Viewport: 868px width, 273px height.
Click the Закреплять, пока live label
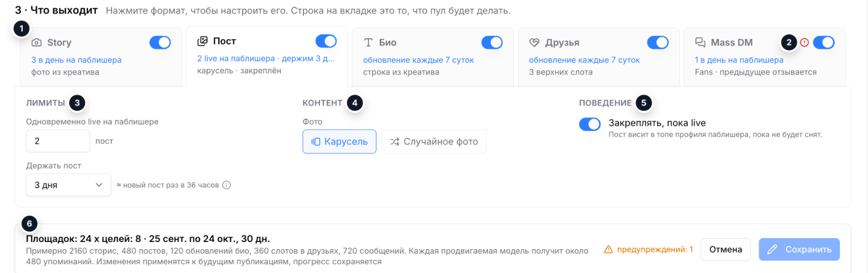coord(657,122)
